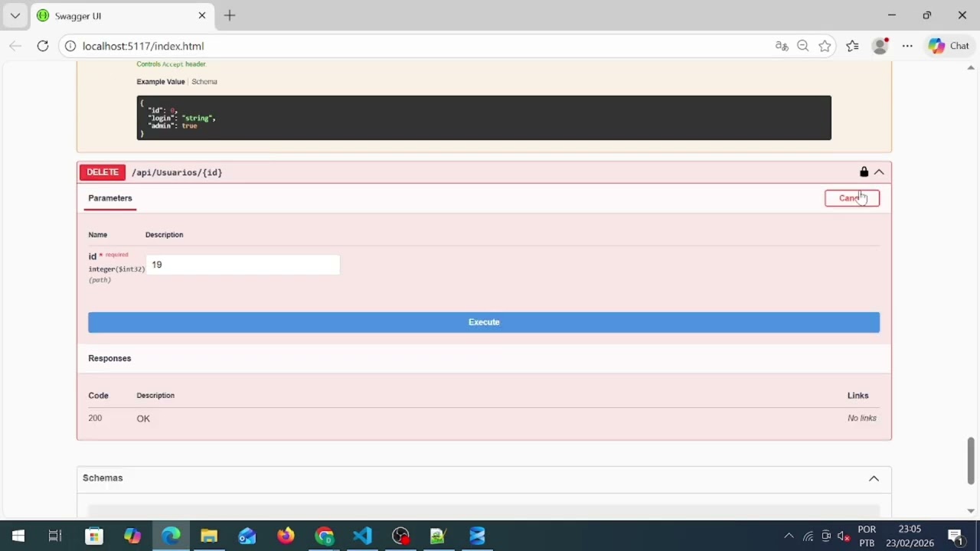Open Copilot app from the taskbar

[132, 536]
